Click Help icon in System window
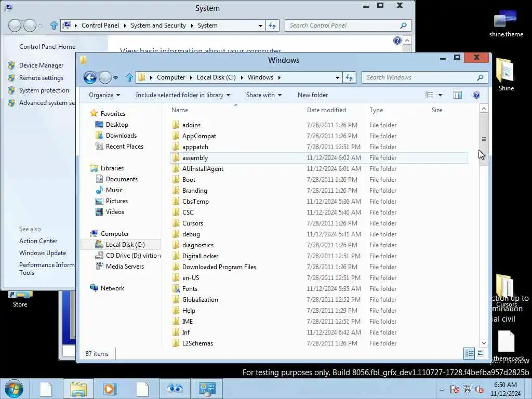532x399 pixels. pos(397,41)
